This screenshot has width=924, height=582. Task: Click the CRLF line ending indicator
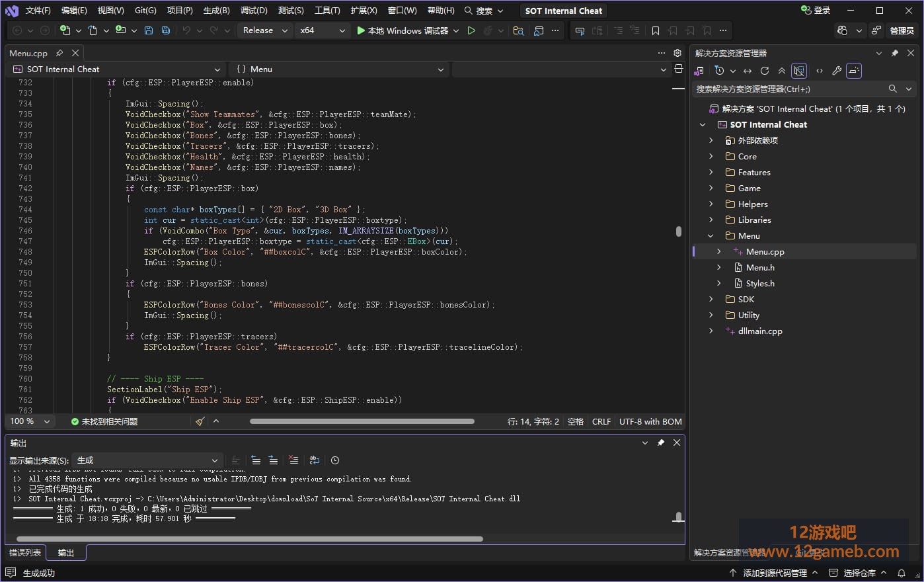pyautogui.click(x=601, y=421)
